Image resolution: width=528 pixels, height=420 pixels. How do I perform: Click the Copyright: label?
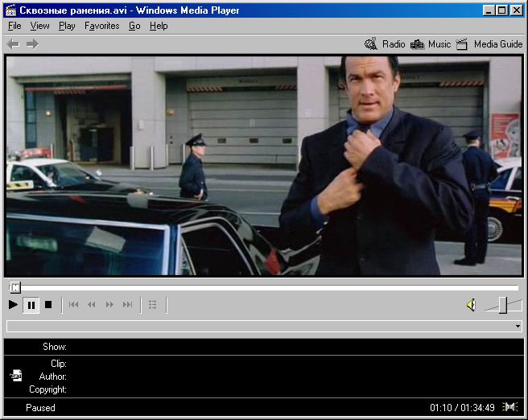tap(47, 389)
